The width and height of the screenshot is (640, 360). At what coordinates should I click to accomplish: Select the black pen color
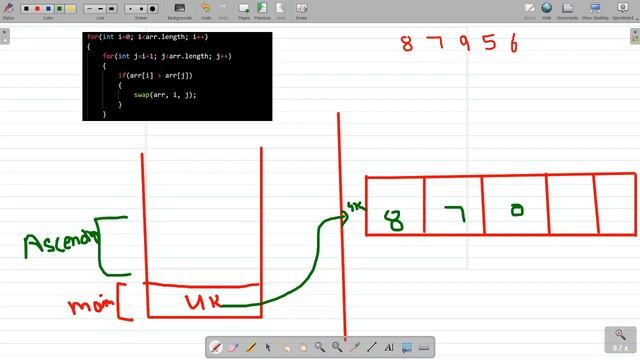26,9
